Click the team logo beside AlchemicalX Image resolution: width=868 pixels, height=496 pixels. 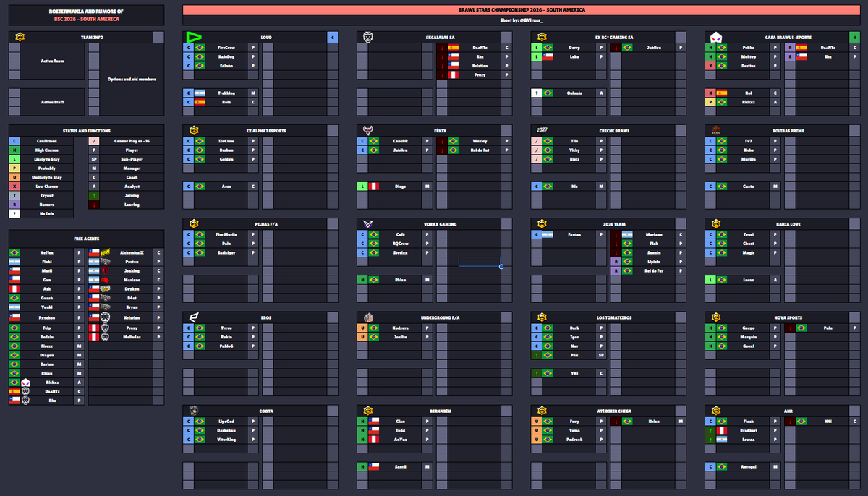(x=105, y=252)
